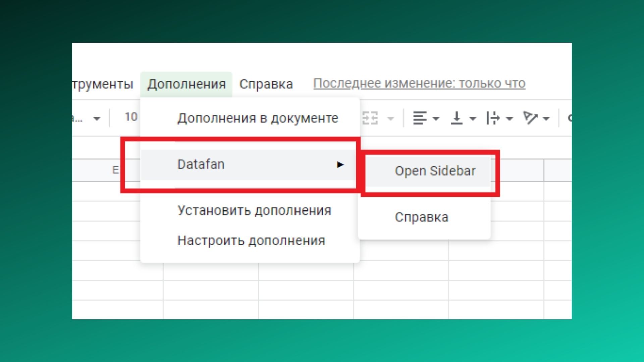Open the Дополнения menu
The height and width of the screenshot is (362, 644).
pyautogui.click(x=186, y=84)
